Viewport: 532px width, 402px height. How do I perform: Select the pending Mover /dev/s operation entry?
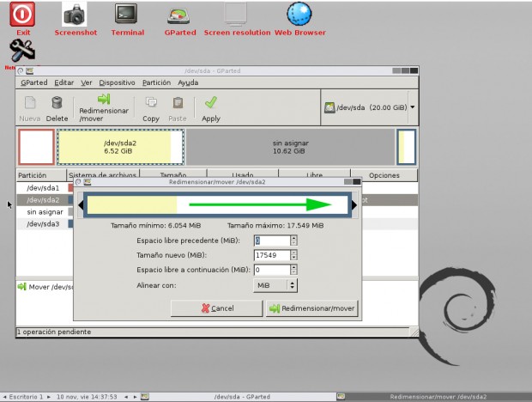coord(45,287)
